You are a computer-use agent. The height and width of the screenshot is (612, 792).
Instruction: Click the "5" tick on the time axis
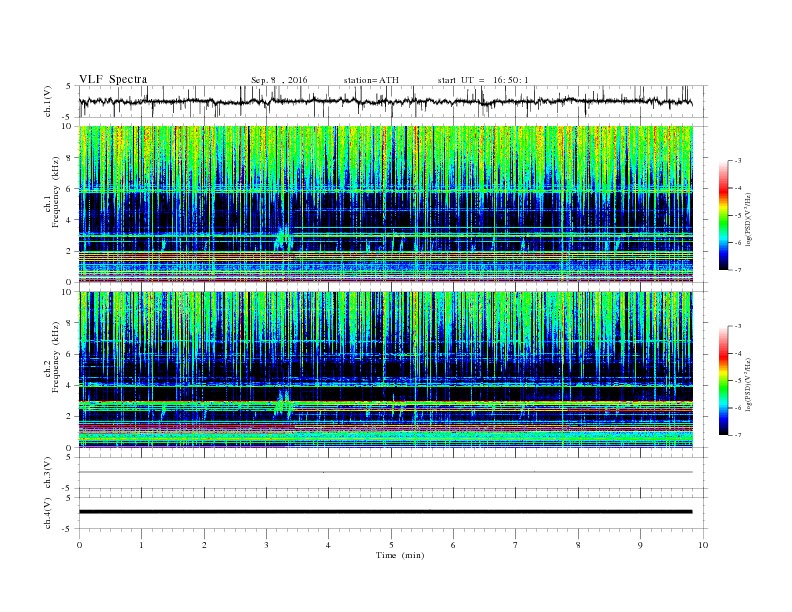pyautogui.click(x=391, y=545)
